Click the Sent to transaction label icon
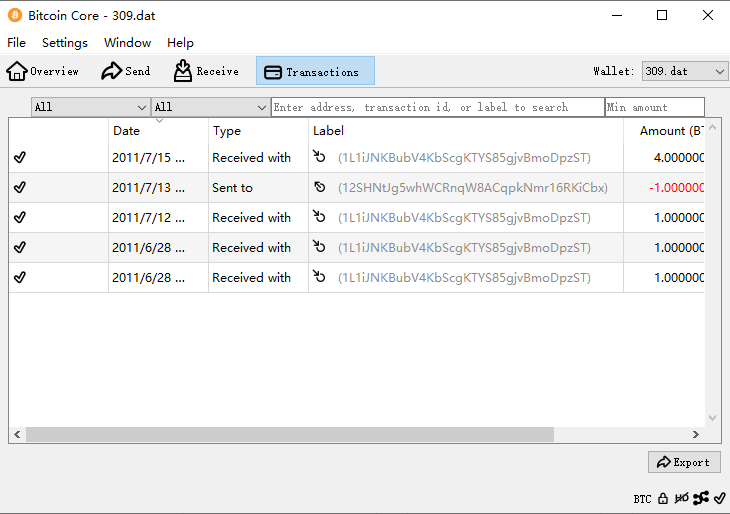 [x=320, y=187]
